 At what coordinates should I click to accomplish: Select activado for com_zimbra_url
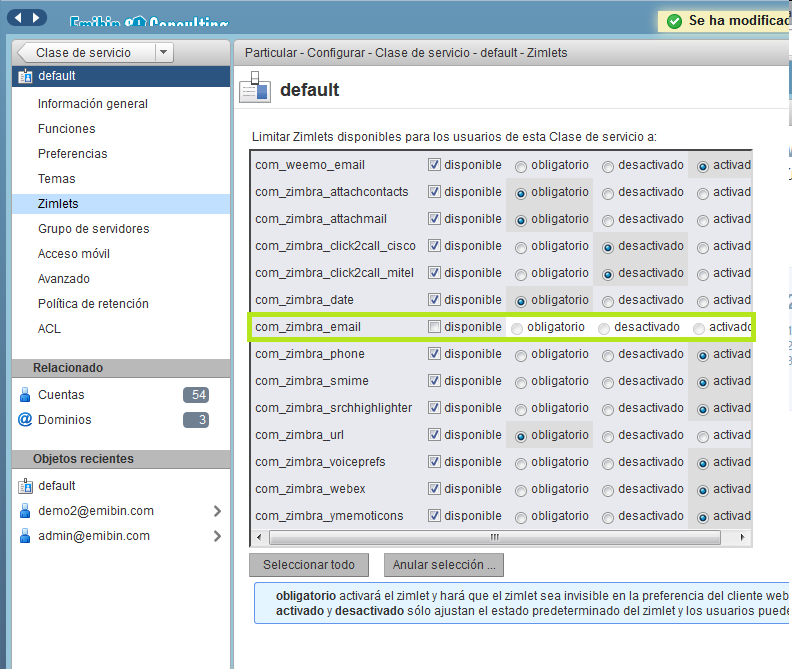coord(703,437)
